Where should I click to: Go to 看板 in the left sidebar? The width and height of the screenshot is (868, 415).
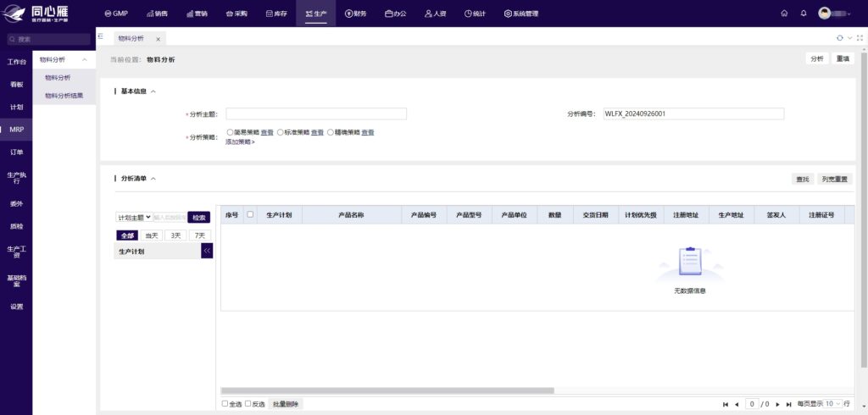click(16, 85)
